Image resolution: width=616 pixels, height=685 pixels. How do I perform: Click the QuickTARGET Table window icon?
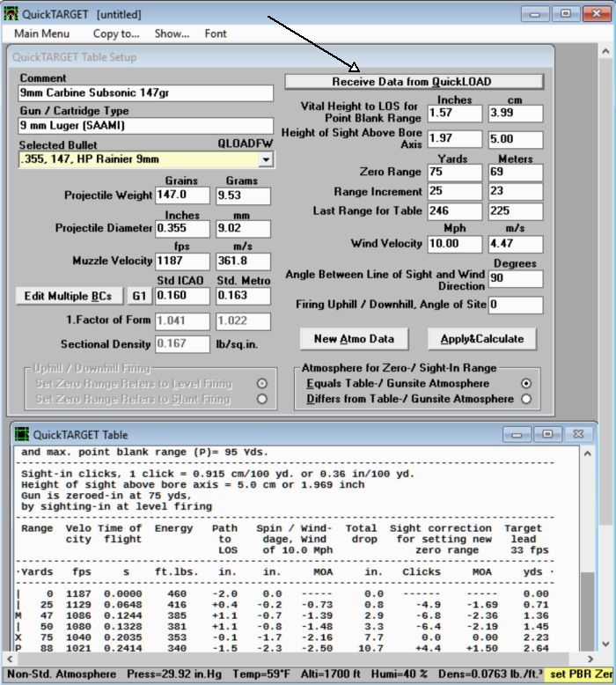pos(20,434)
